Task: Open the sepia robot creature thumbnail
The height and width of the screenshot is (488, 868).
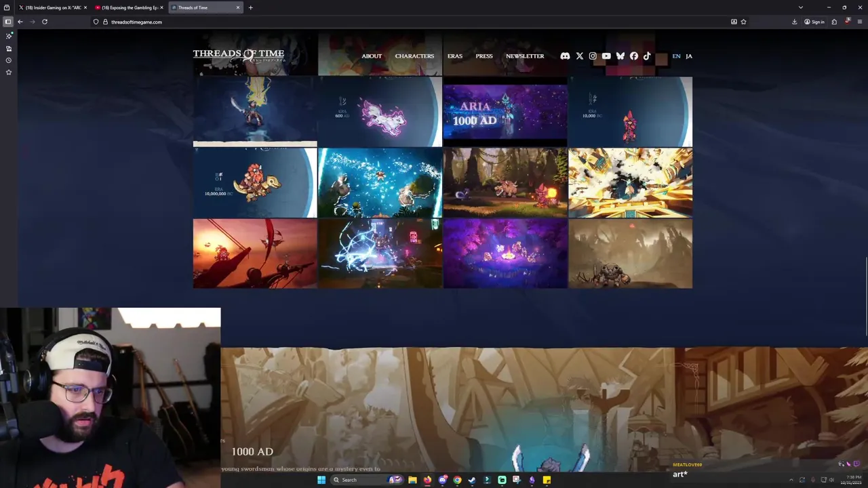Action: (631, 253)
